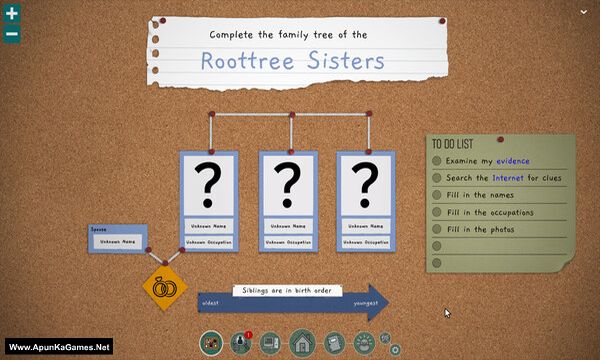Viewport: 600px width, 360px height.
Task: Select the youngest sister's unknown photo
Action: click(x=365, y=186)
